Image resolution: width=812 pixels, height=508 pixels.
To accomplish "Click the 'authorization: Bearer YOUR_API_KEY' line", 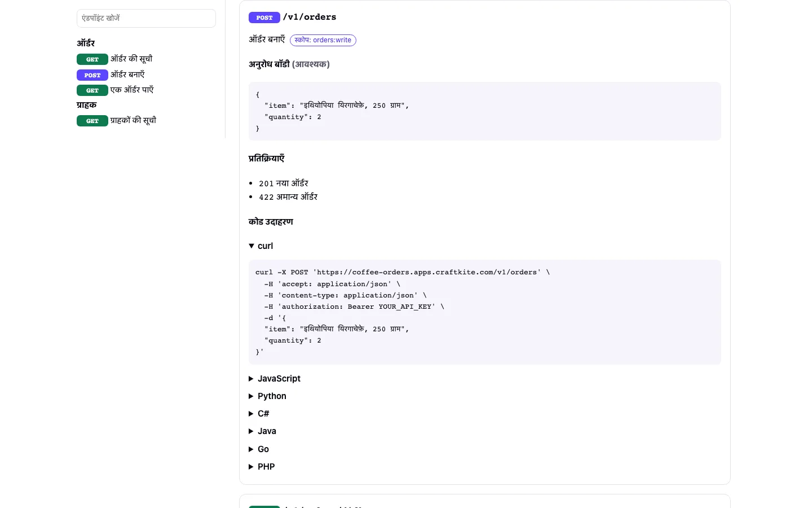I will coord(354,306).
